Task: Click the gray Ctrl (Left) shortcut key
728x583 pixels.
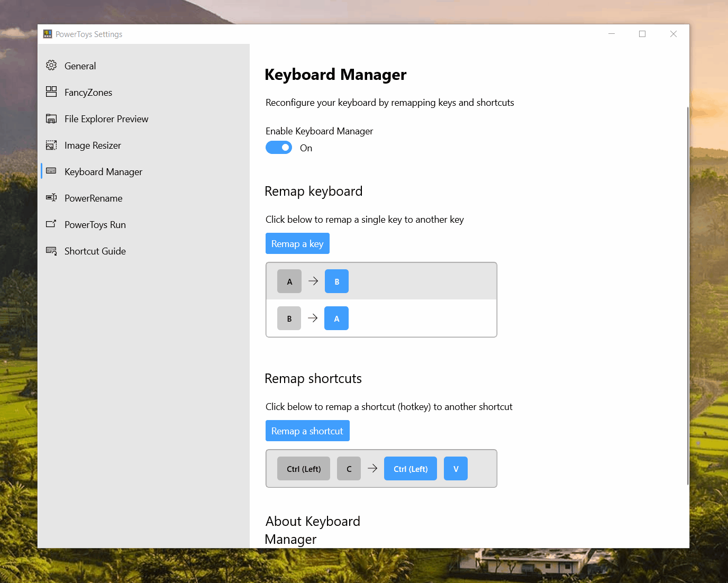Action: tap(304, 469)
